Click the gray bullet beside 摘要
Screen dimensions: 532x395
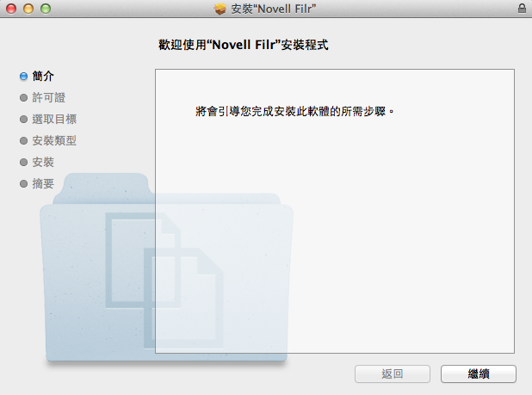(x=23, y=184)
